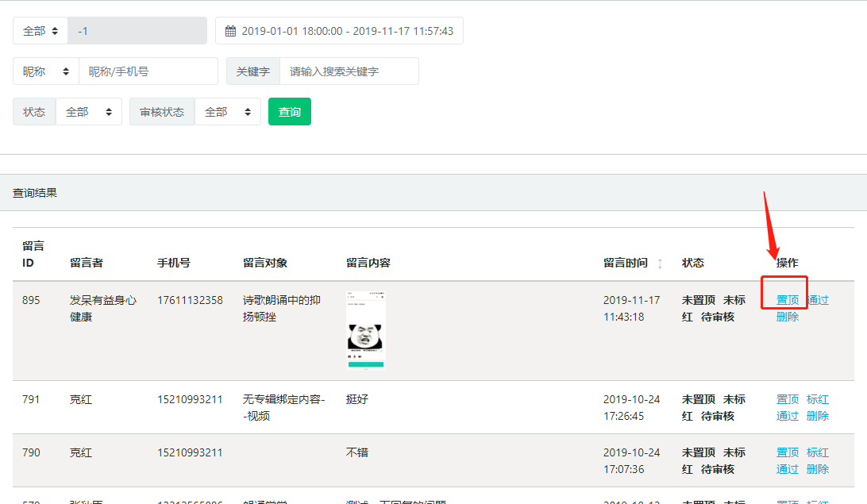Delete message 895 via 删除 link
This screenshot has height=504, width=867.
788,317
